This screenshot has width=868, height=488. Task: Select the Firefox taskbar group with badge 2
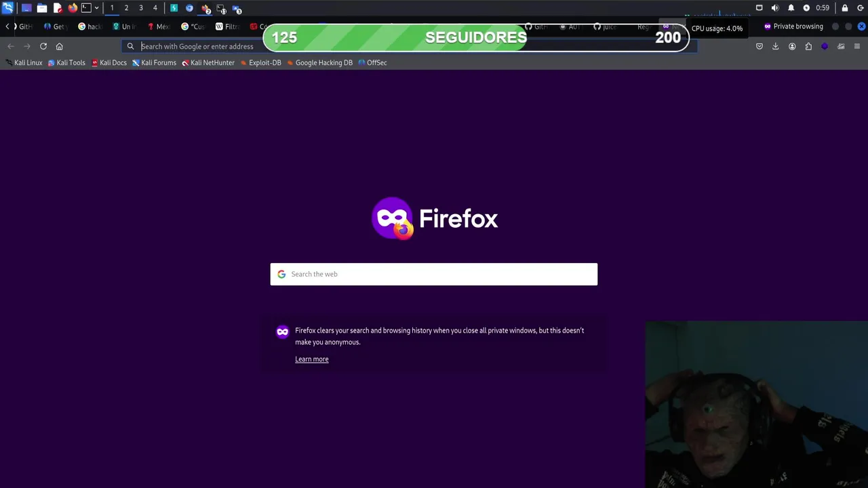(205, 9)
